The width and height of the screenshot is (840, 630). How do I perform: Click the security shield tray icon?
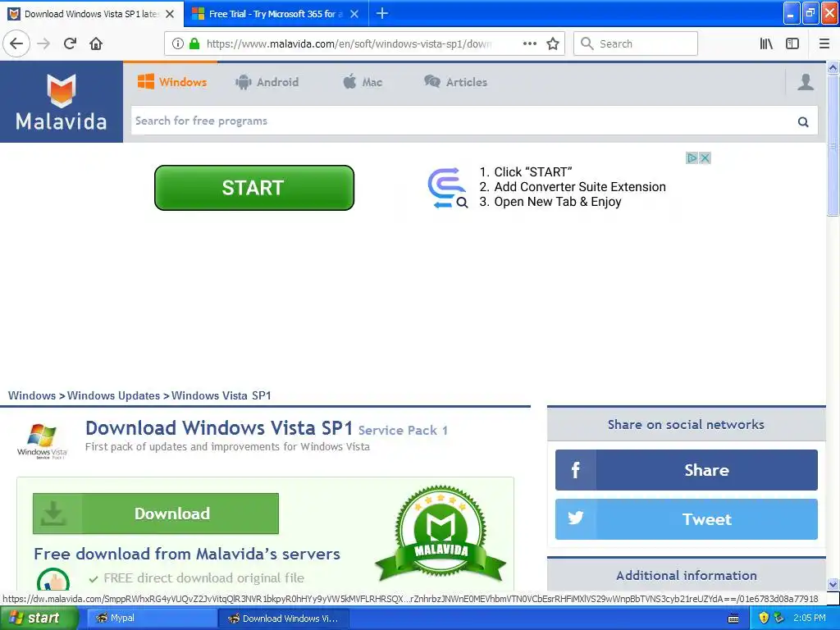(x=764, y=619)
